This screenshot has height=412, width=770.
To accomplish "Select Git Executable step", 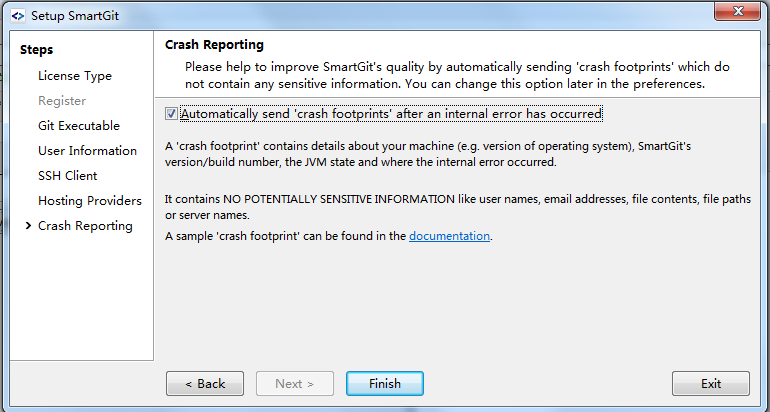I will [79, 126].
